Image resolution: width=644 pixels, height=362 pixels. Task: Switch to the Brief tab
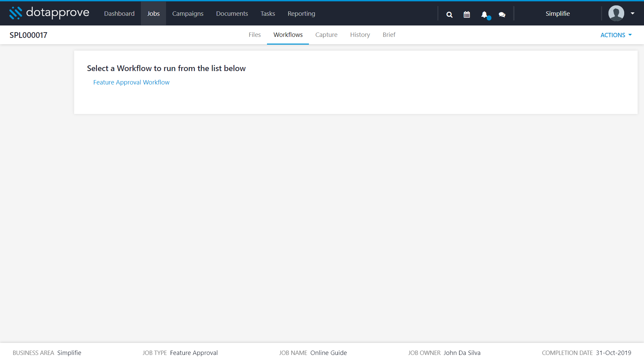coord(389,35)
